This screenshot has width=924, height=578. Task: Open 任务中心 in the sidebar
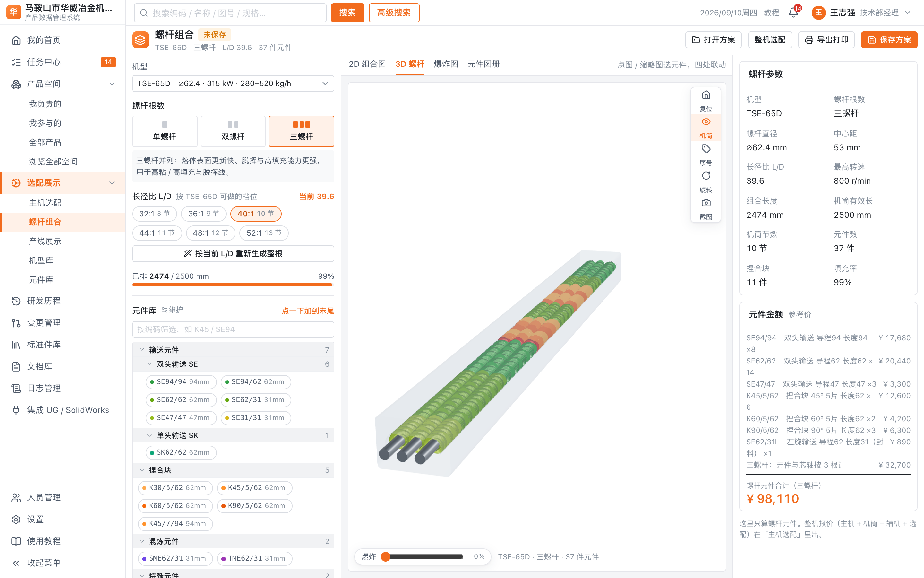point(63,62)
